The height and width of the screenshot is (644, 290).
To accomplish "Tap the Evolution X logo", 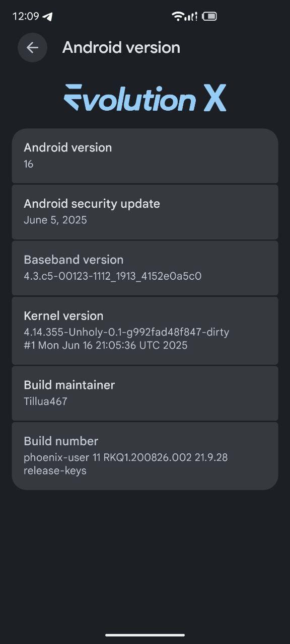I will 145,98.
